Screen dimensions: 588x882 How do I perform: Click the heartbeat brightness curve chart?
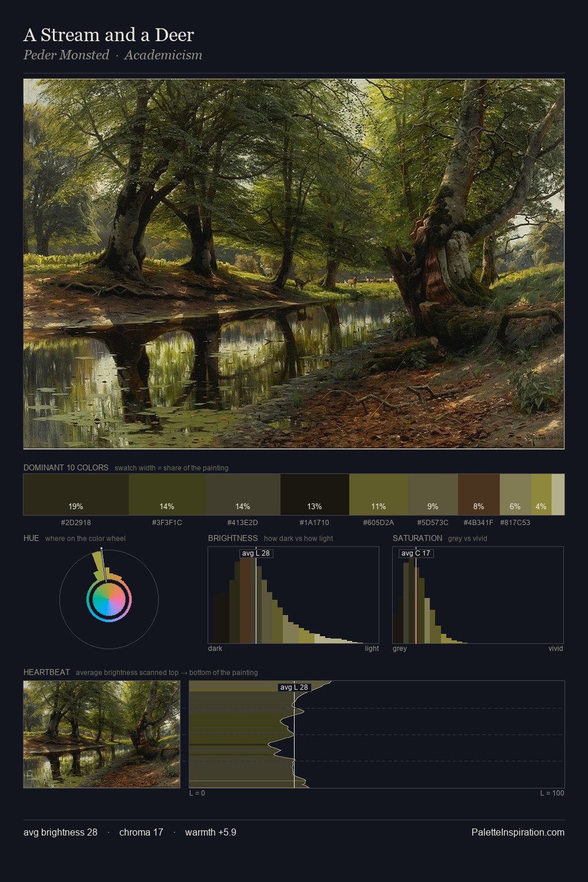coord(377,734)
